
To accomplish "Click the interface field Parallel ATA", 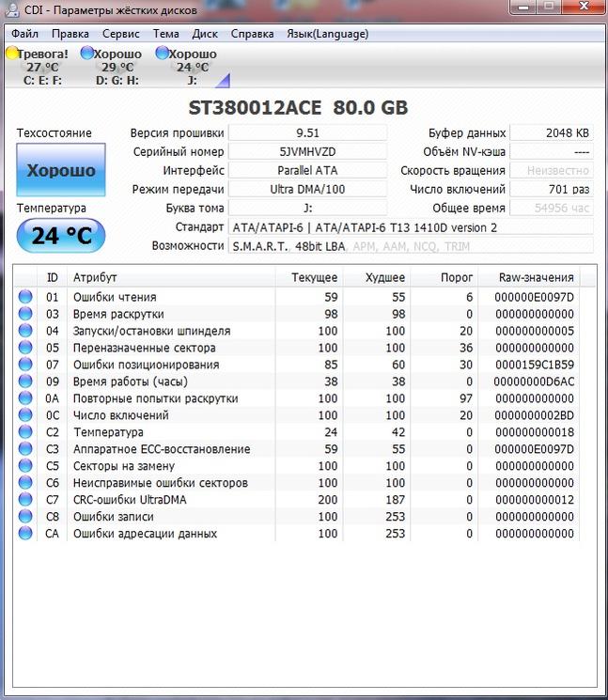I will [307, 170].
